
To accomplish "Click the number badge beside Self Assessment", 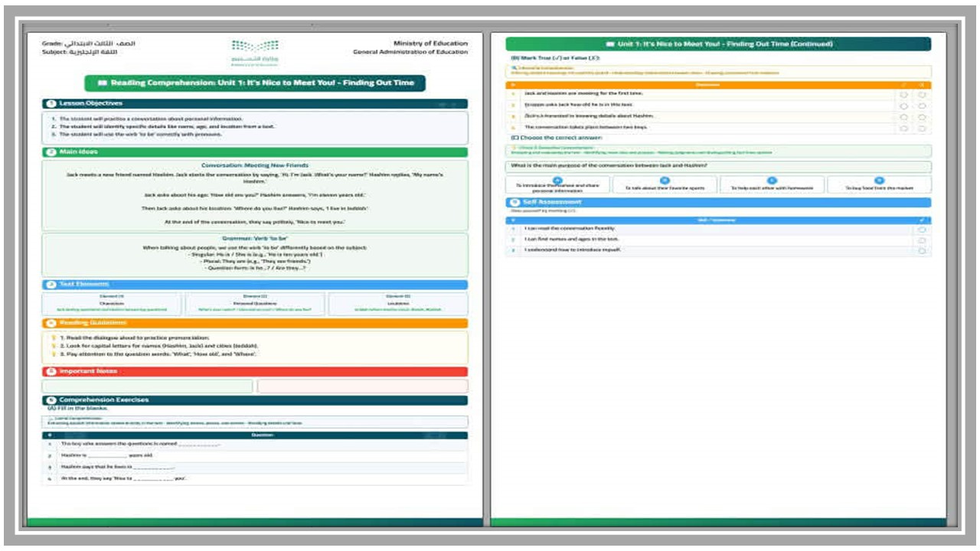I will click(516, 202).
